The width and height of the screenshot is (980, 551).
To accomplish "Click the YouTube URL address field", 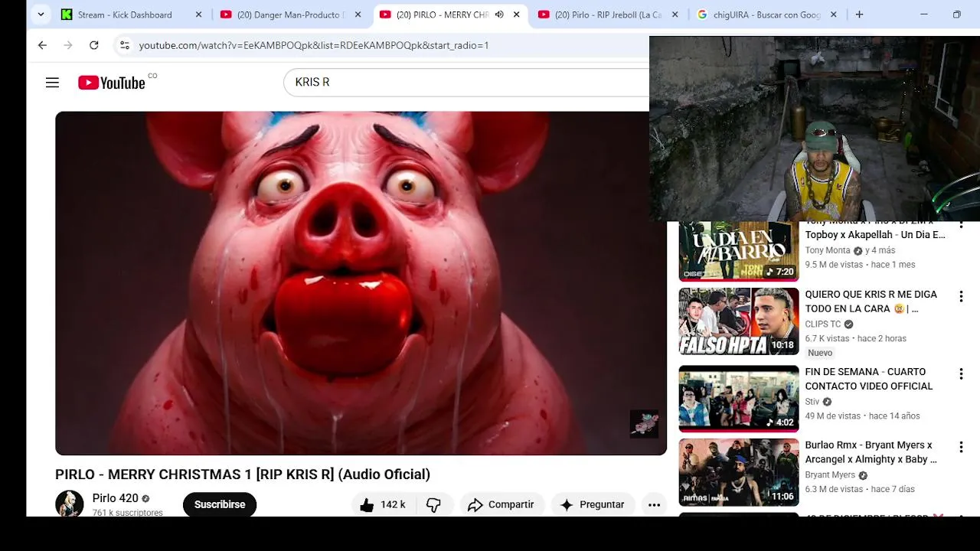I will [x=314, y=45].
